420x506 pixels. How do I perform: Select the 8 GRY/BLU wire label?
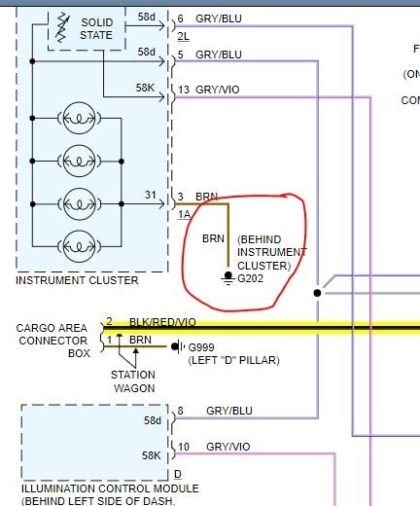pos(215,411)
